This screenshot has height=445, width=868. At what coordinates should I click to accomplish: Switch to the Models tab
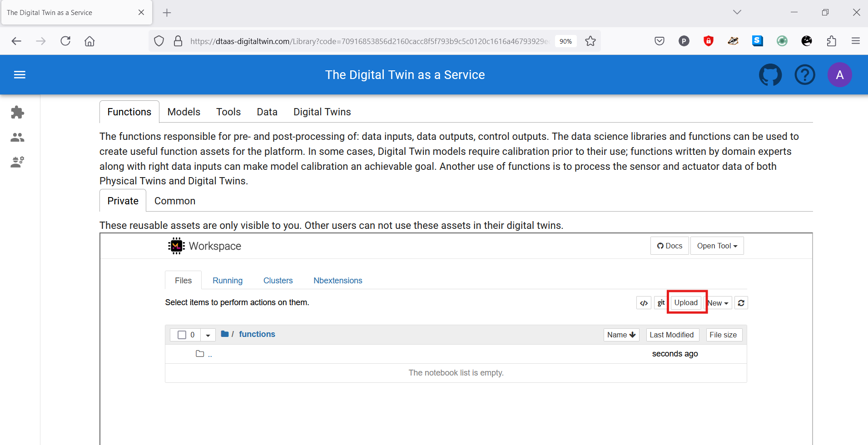pos(184,112)
